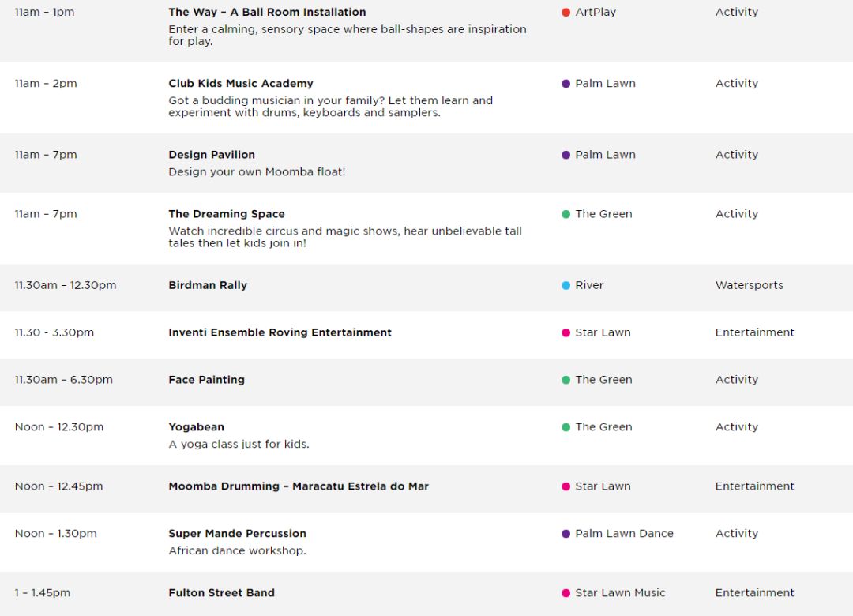Click the red ArtPlay location dot

[x=566, y=12]
